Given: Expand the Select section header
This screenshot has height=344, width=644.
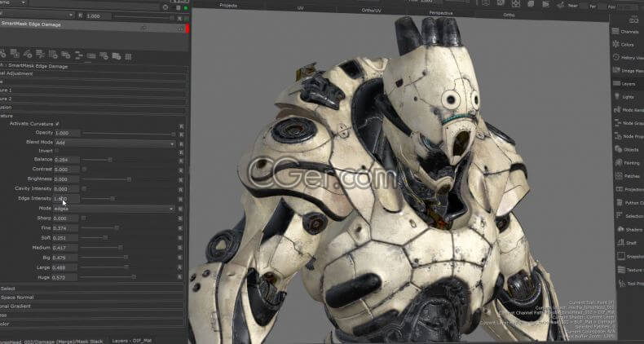Looking at the screenshot, I should pyautogui.click(x=92, y=289).
